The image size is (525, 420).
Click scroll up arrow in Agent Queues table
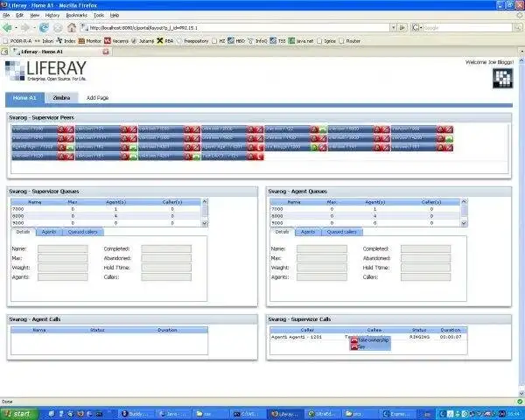464,201
